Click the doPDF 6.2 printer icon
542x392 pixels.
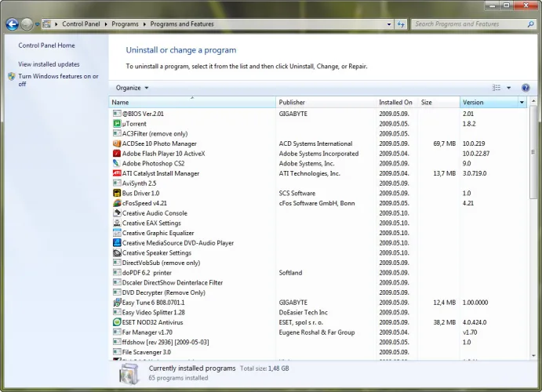coord(117,273)
